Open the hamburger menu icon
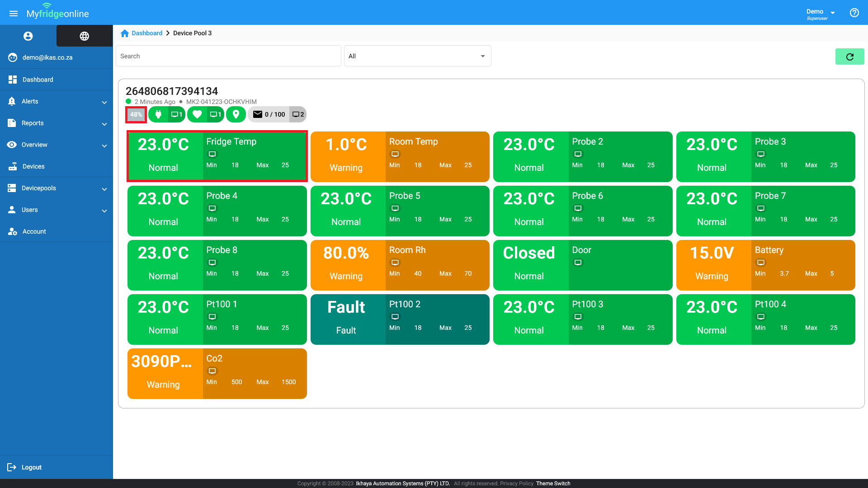 point(14,14)
